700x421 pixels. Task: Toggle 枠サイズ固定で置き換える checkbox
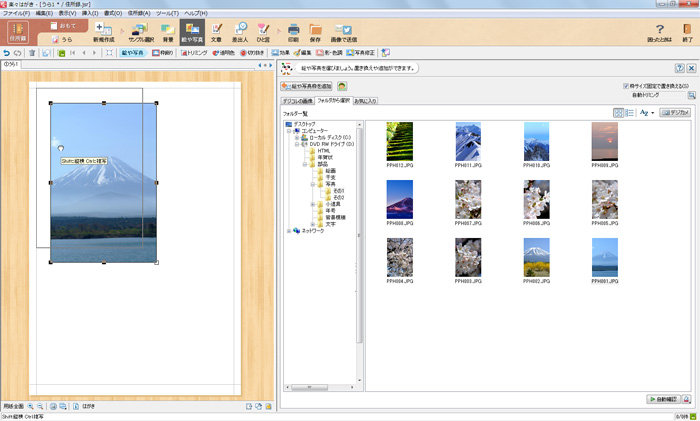pos(626,86)
